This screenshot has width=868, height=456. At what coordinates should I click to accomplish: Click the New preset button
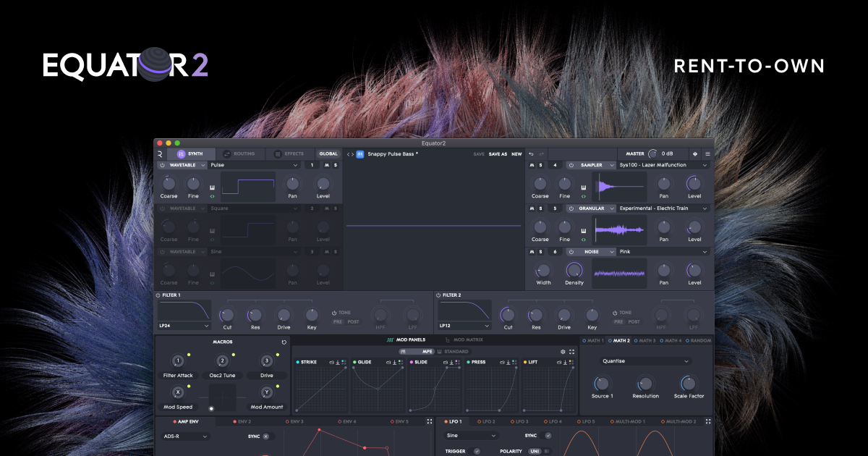(x=516, y=154)
